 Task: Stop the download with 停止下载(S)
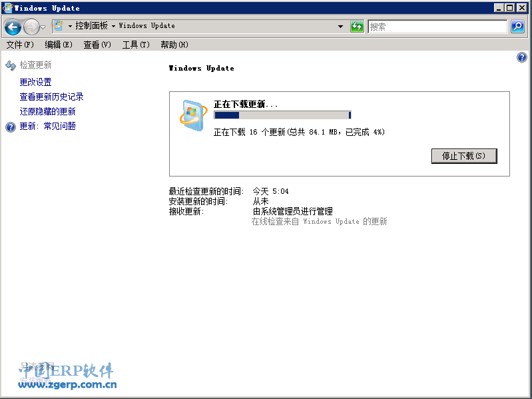(x=464, y=156)
